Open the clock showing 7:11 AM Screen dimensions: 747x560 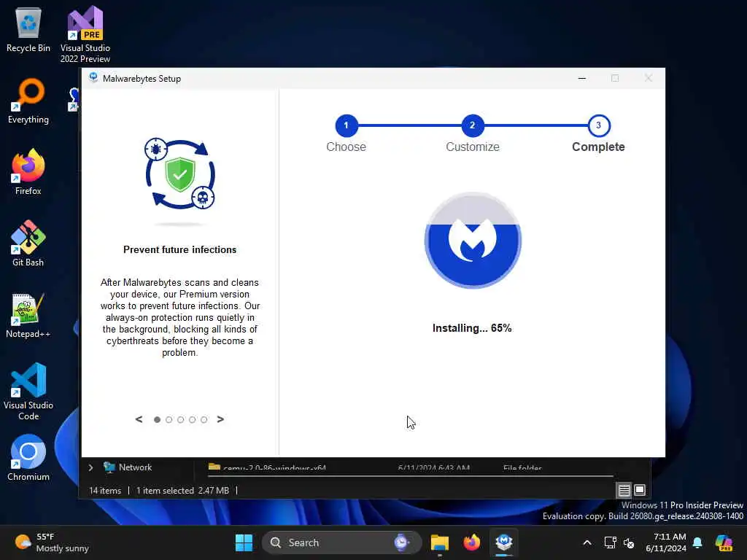[x=666, y=542]
